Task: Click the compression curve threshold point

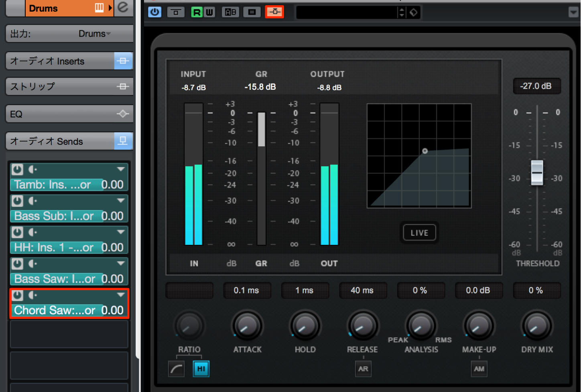Action: click(425, 151)
